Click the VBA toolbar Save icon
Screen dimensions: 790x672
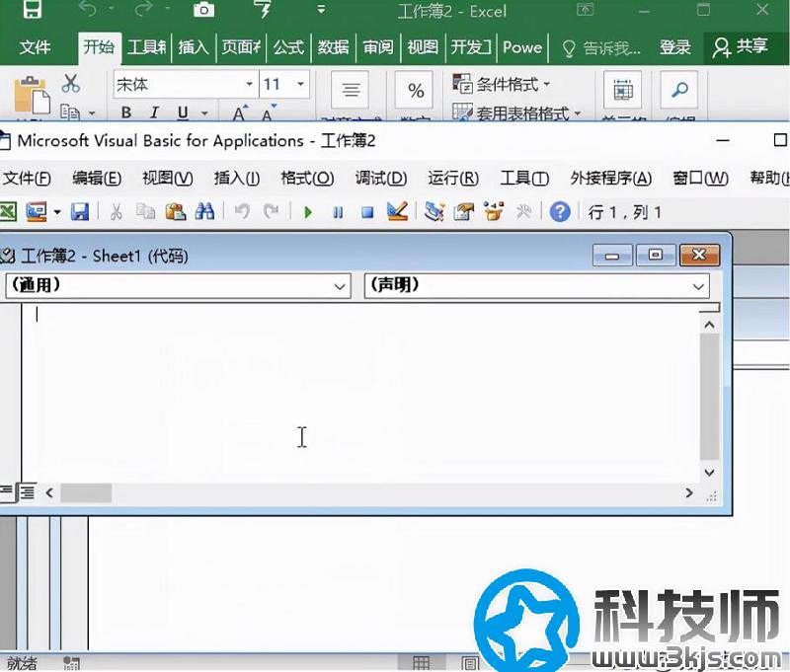(x=80, y=212)
